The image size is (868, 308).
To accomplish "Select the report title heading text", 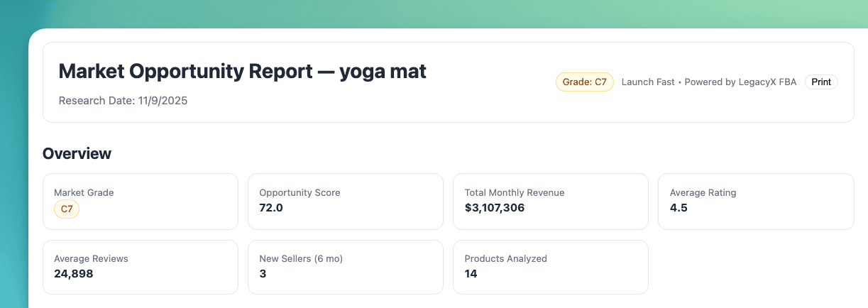I will click(242, 71).
